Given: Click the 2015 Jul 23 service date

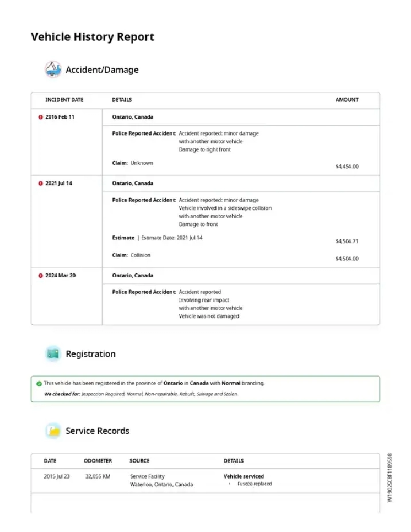Looking at the screenshot, I should [57, 476].
